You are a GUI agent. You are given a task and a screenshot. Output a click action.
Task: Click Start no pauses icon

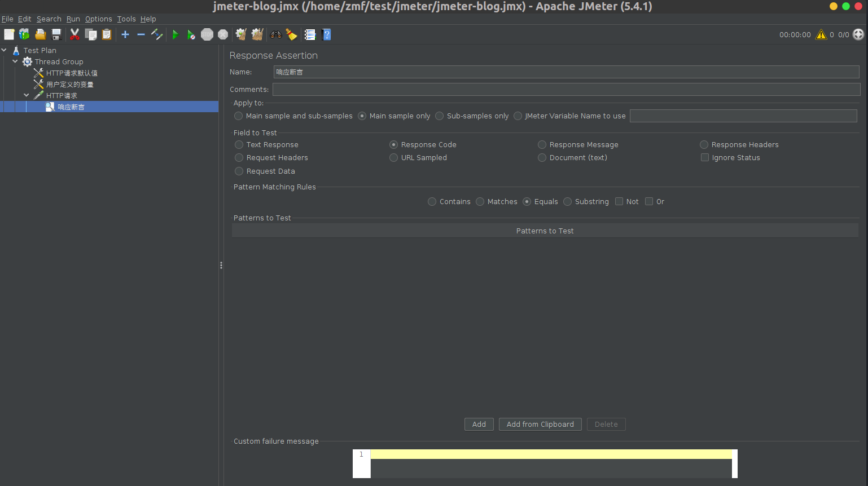pyautogui.click(x=191, y=34)
